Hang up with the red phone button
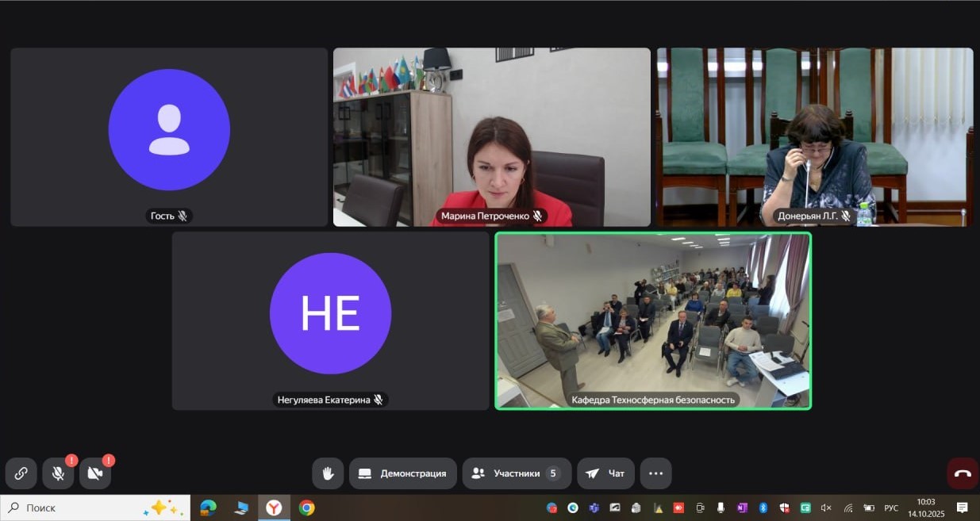This screenshot has height=521, width=980. point(963,473)
